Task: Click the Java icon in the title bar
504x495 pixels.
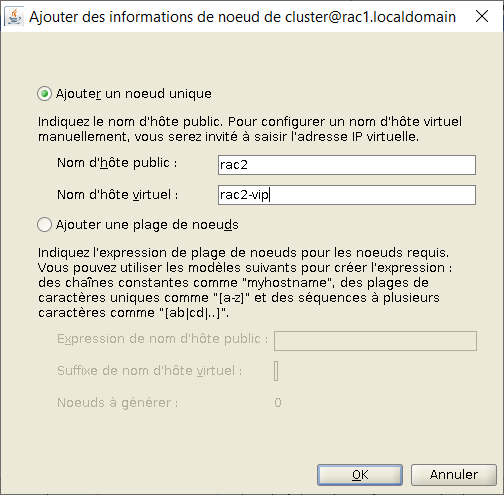Action: pos(14,17)
